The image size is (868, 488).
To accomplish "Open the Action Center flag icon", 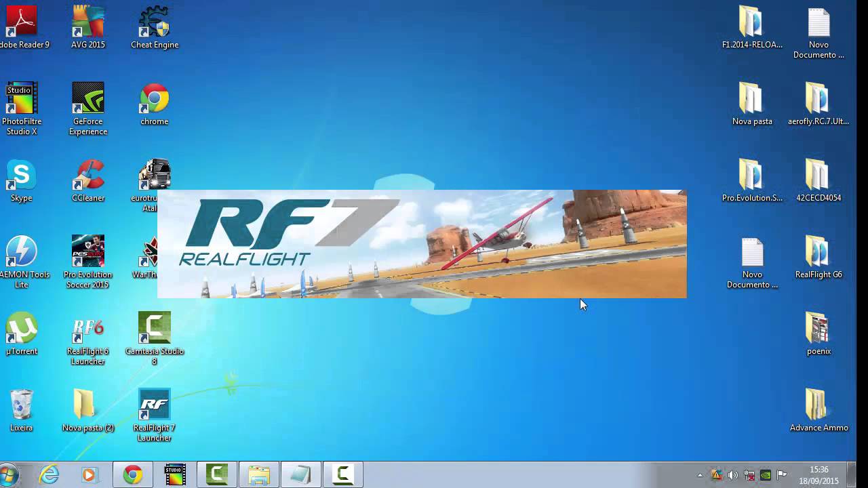I will [x=782, y=475].
